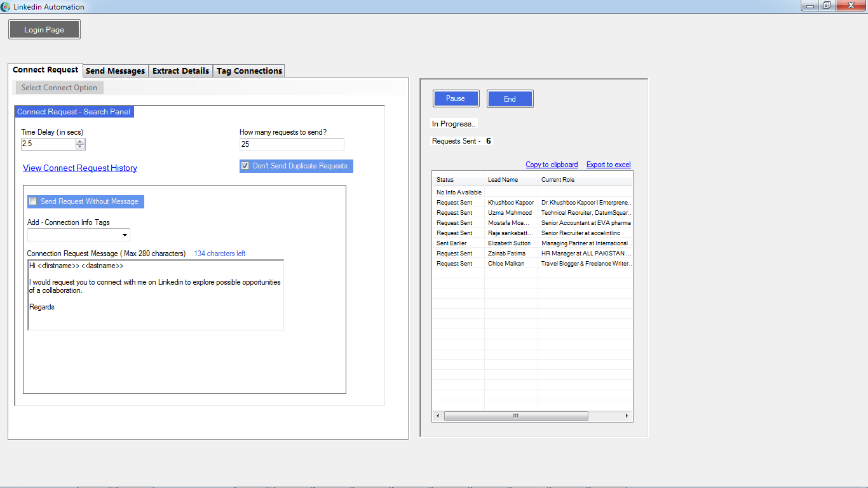
Task: Click the End button
Action: (510, 98)
